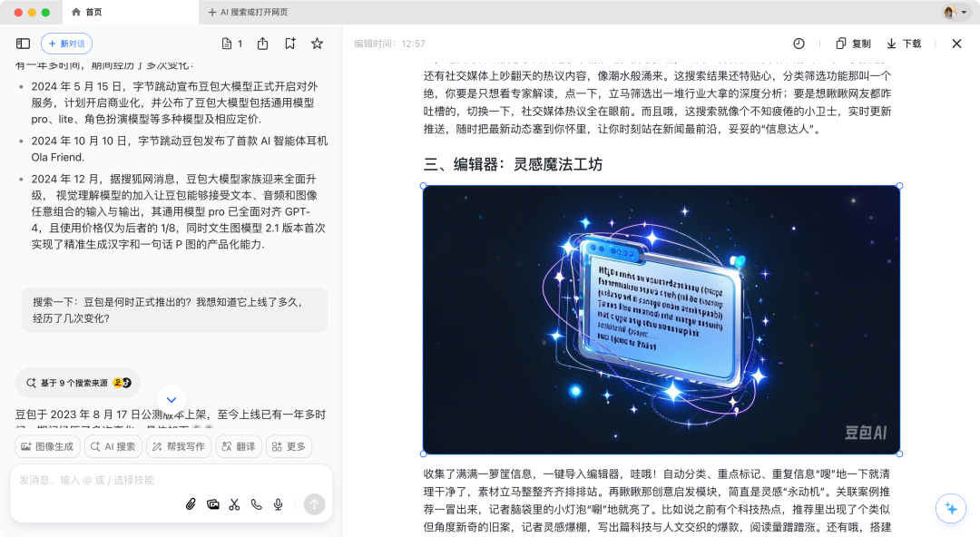Image resolution: width=980 pixels, height=537 pixels.
Task: Open the attach file paperclip icon
Action: (191, 504)
